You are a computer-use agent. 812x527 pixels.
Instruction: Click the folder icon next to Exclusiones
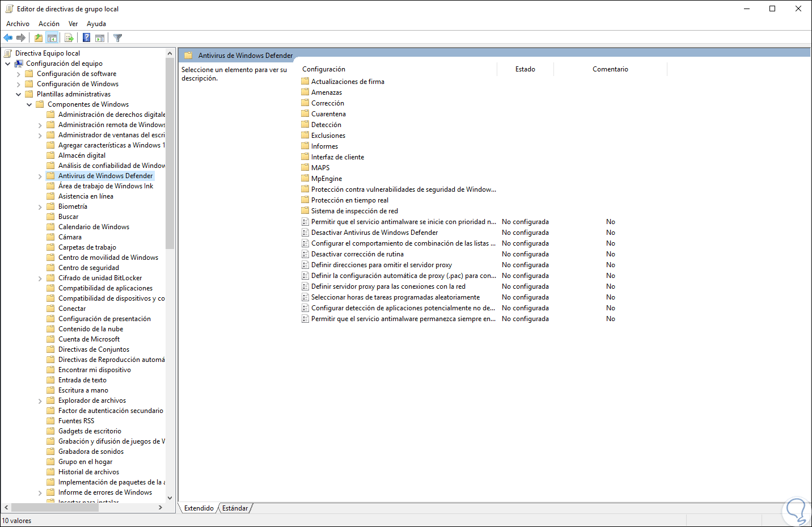305,136
